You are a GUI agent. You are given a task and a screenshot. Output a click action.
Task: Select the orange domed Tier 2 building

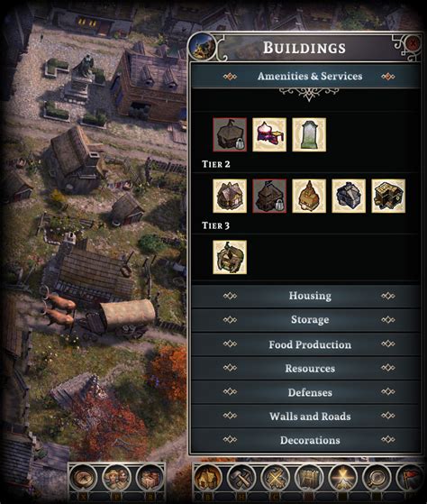coord(309,196)
